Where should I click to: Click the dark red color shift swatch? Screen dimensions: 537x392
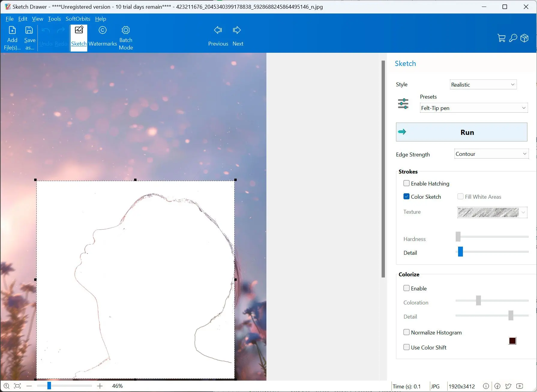(512, 341)
